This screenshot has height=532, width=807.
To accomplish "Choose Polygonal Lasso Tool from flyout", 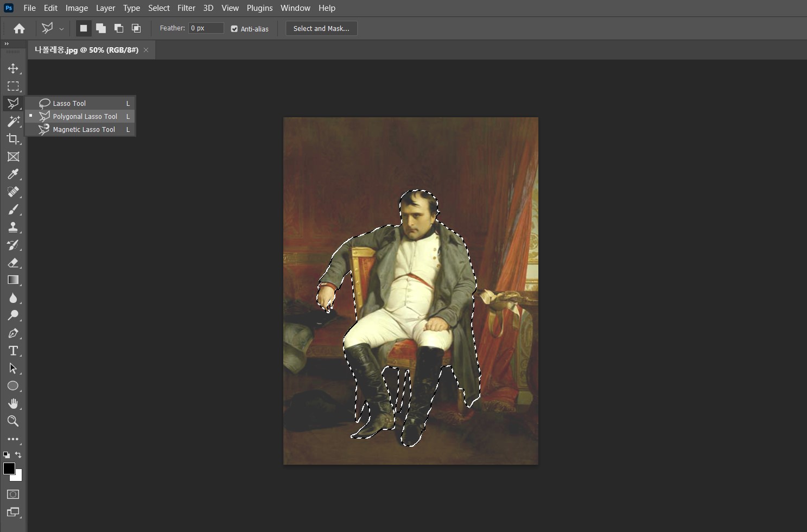I will tap(80, 116).
